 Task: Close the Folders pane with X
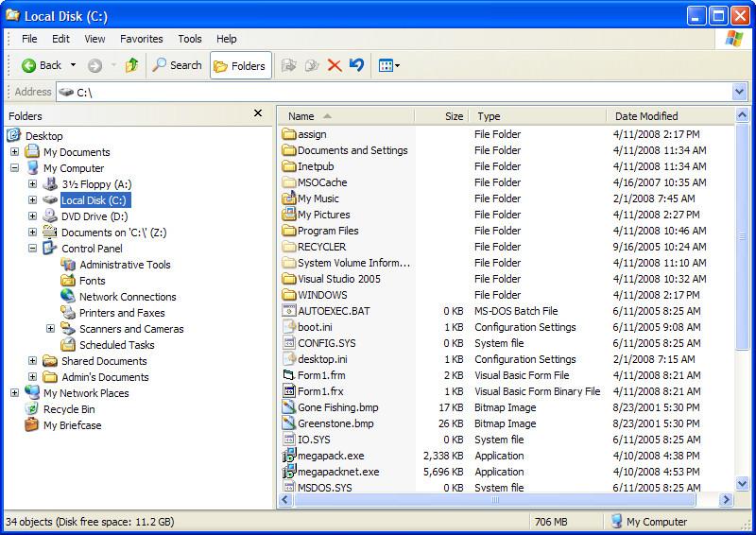pyautogui.click(x=258, y=113)
